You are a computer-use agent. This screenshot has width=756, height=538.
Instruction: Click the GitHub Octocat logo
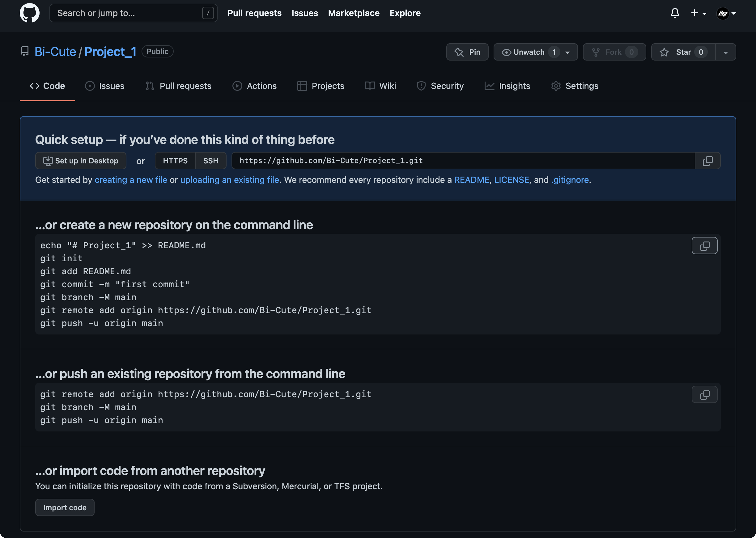pyautogui.click(x=29, y=13)
